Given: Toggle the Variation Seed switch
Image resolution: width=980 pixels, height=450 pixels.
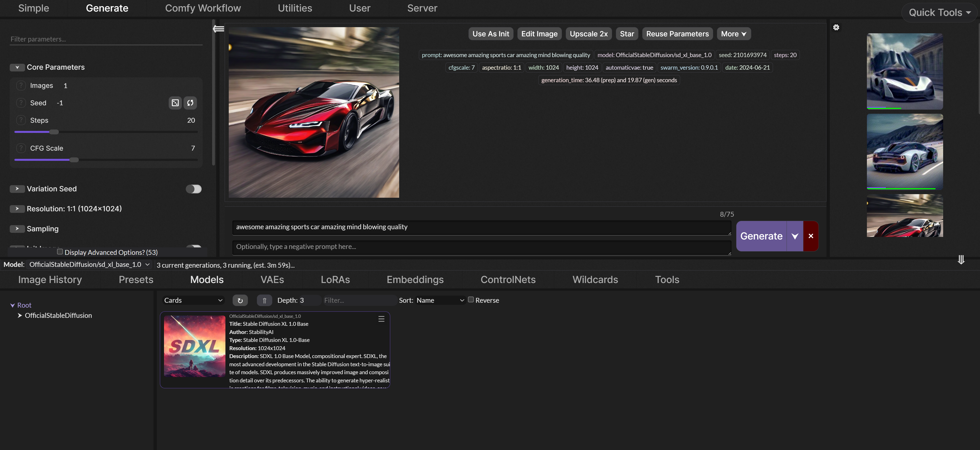Looking at the screenshot, I should pos(194,189).
